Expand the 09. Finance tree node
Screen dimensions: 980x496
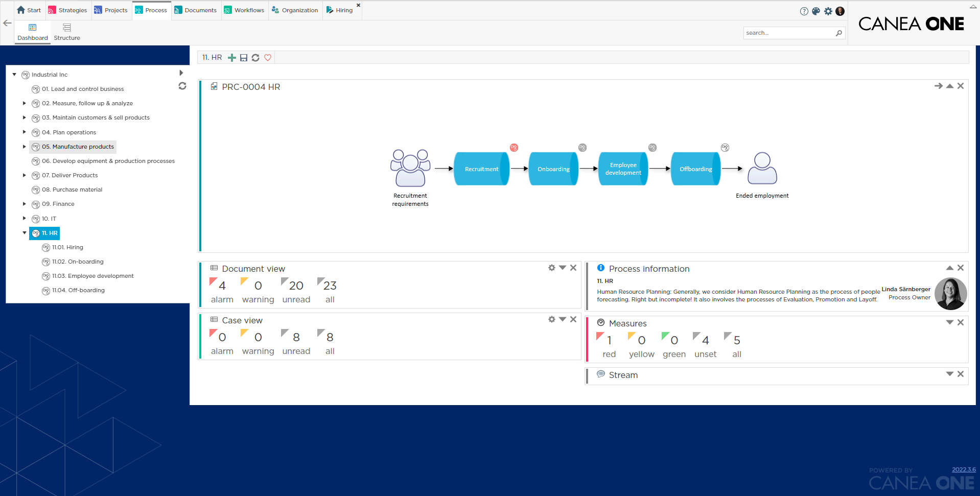(x=25, y=204)
